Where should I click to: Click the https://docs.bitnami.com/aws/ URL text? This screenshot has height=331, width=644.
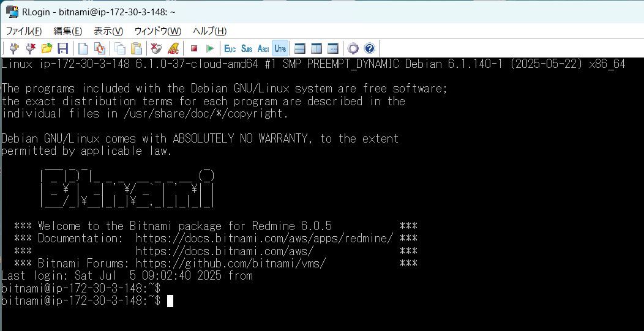[x=225, y=251]
